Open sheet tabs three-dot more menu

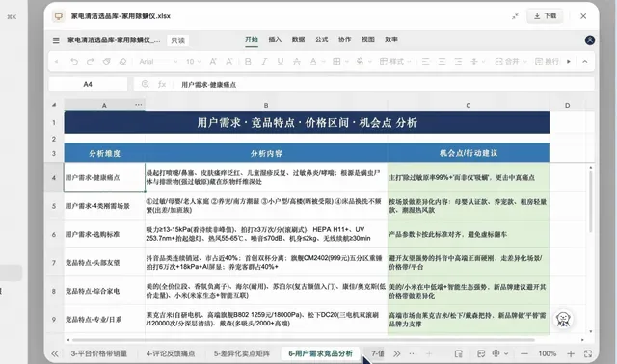pos(413,353)
